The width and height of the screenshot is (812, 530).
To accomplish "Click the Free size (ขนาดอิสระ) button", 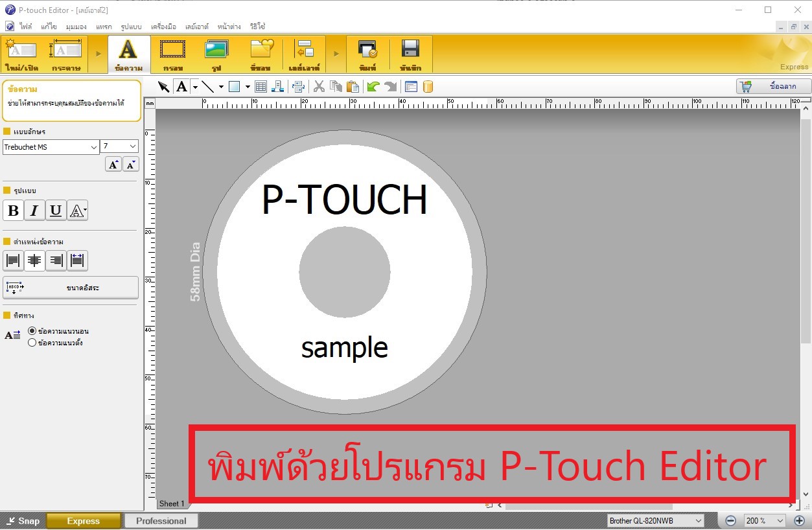I will click(71, 288).
